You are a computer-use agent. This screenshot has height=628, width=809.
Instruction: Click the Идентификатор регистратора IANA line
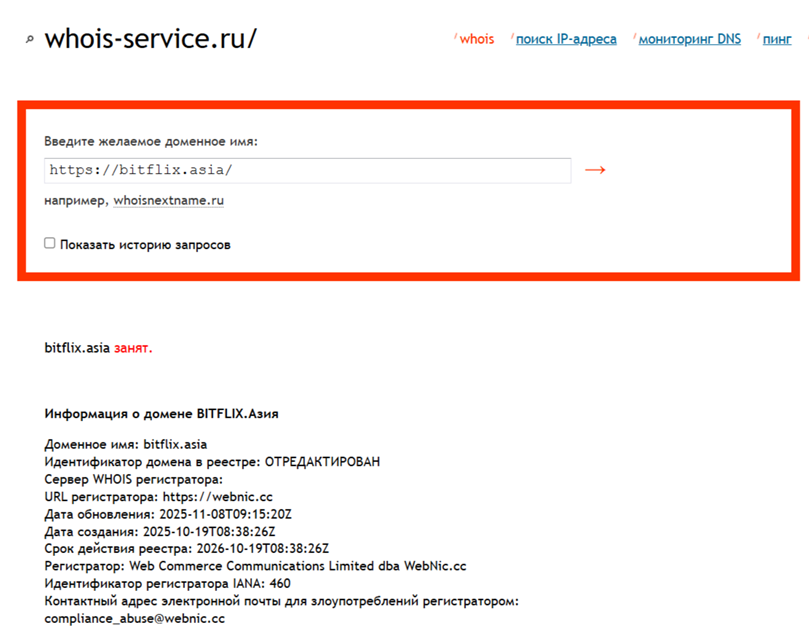pyautogui.click(x=168, y=583)
